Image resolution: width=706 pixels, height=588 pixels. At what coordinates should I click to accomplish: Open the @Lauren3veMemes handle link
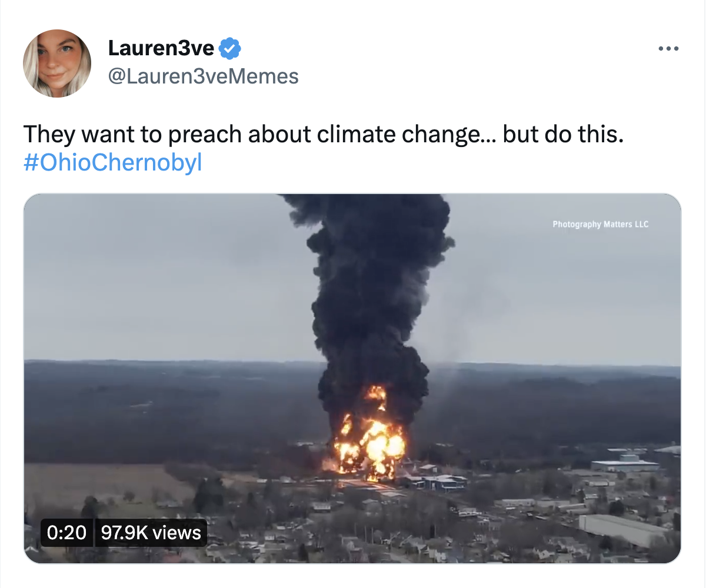pyautogui.click(x=204, y=76)
